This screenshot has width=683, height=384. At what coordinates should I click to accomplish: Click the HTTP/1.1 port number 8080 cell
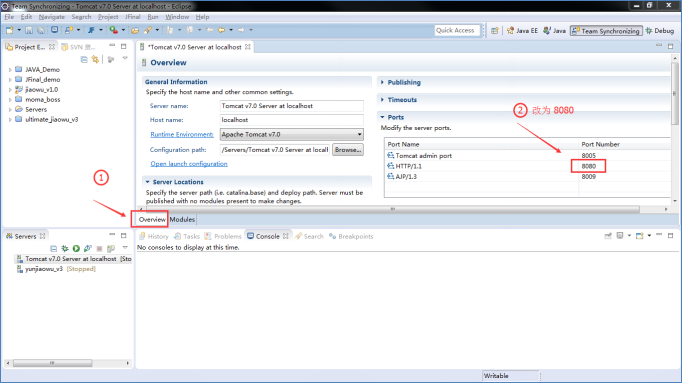[x=588, y=166]
